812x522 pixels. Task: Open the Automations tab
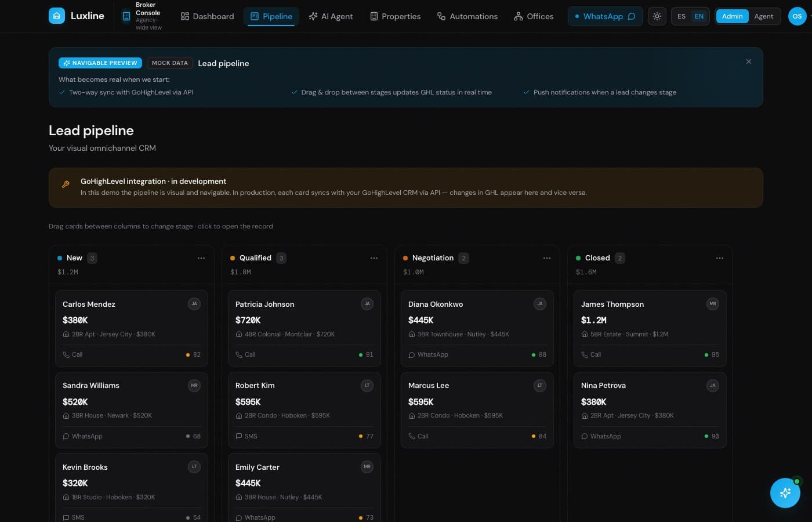[467, 16]
